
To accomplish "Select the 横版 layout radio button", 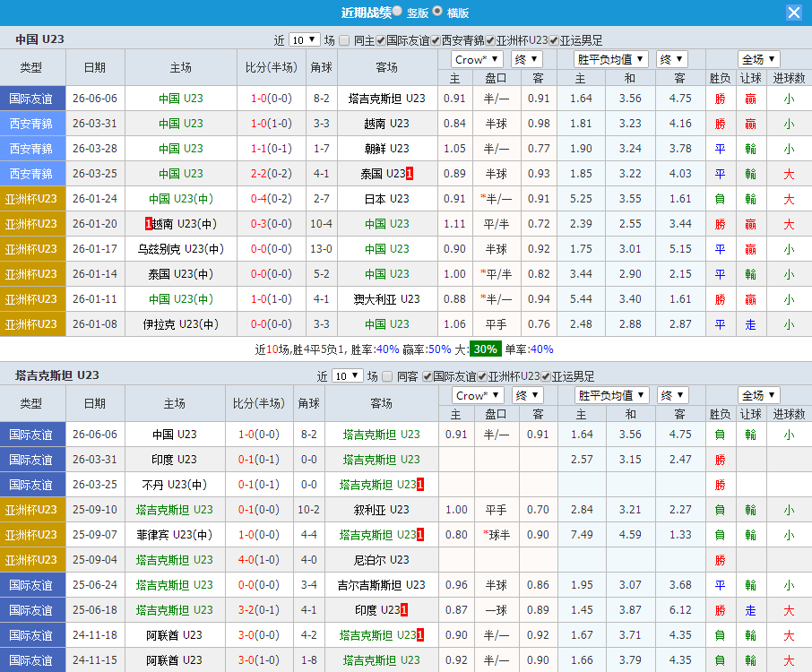I will coord(437,11).
